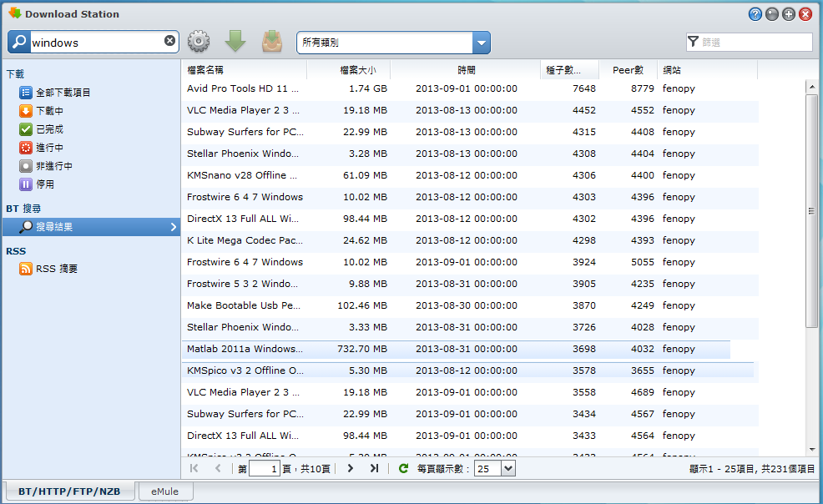Sort by 網站 column header
Image resolution: width=823 pixels, height=504 pixels.
click(708, 70)
